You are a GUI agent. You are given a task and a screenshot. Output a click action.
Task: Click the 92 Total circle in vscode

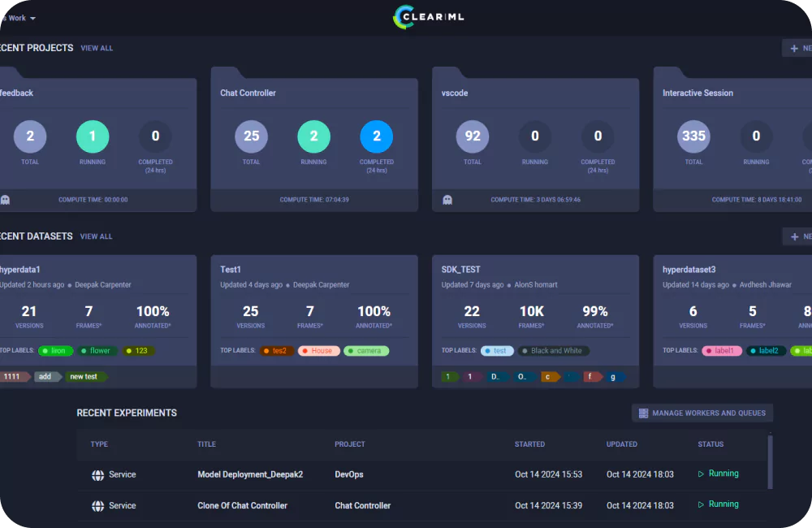[473, 136]
